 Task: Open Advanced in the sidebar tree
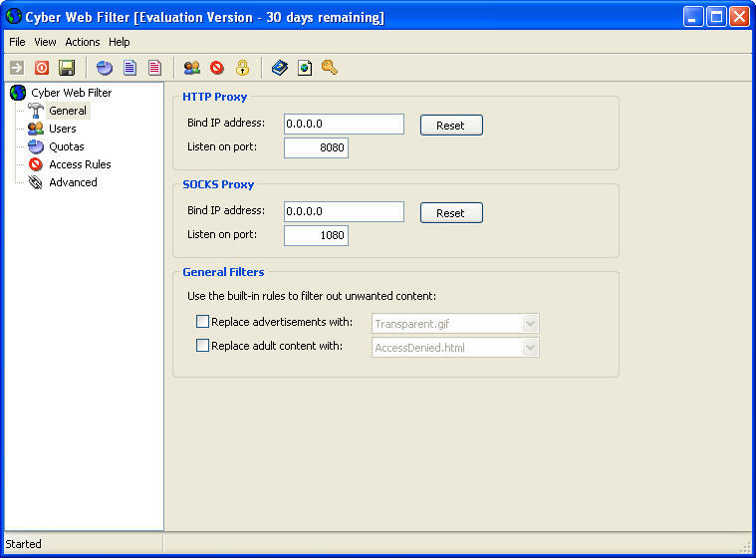click(74, 182)
